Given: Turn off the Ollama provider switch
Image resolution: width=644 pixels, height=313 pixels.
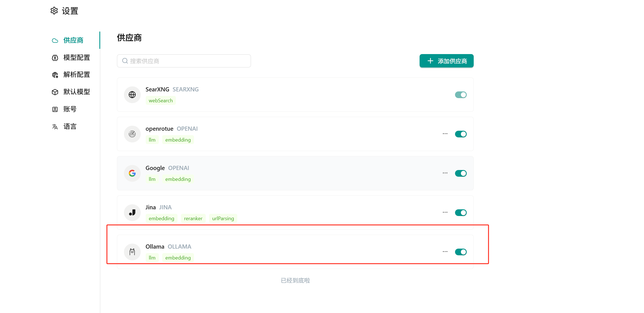Looking at the screenshot, I should 461,252.
